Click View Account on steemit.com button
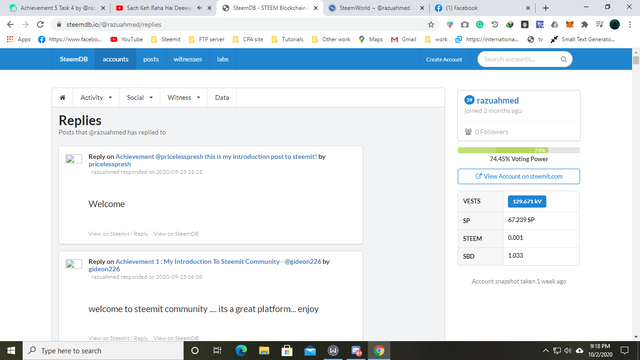 pos(519,176)
